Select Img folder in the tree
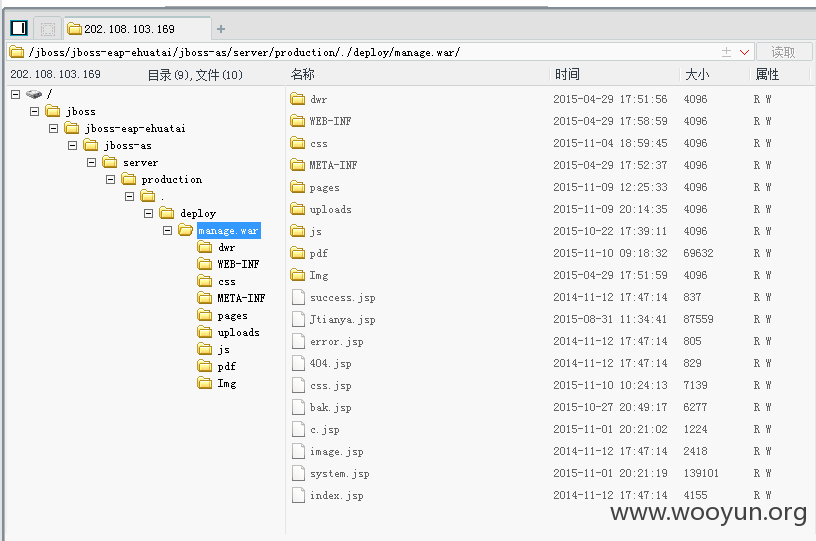Screen dimensions: 816x541 pos(227,383)
